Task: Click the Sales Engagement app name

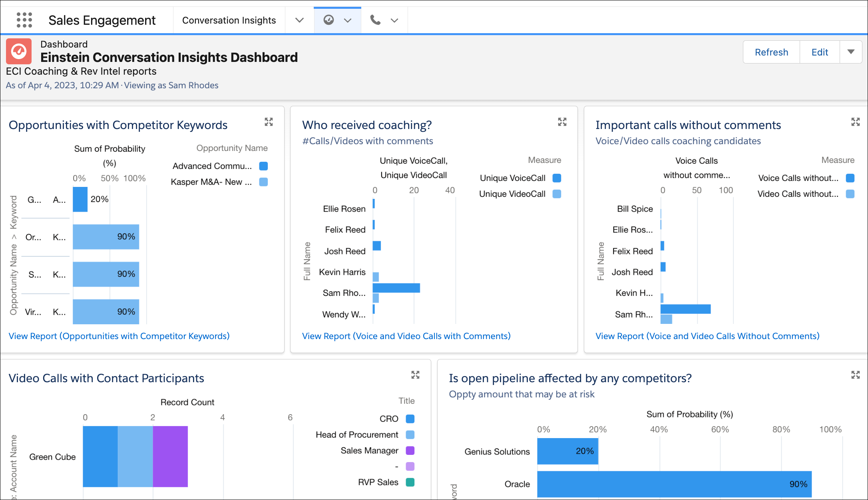Action: [102, 20]
